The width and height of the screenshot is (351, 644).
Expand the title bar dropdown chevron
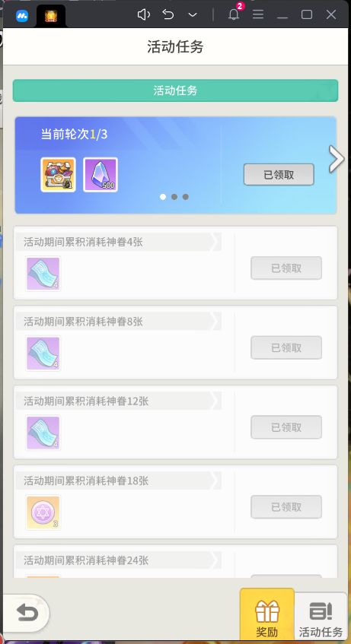(193, 14)
